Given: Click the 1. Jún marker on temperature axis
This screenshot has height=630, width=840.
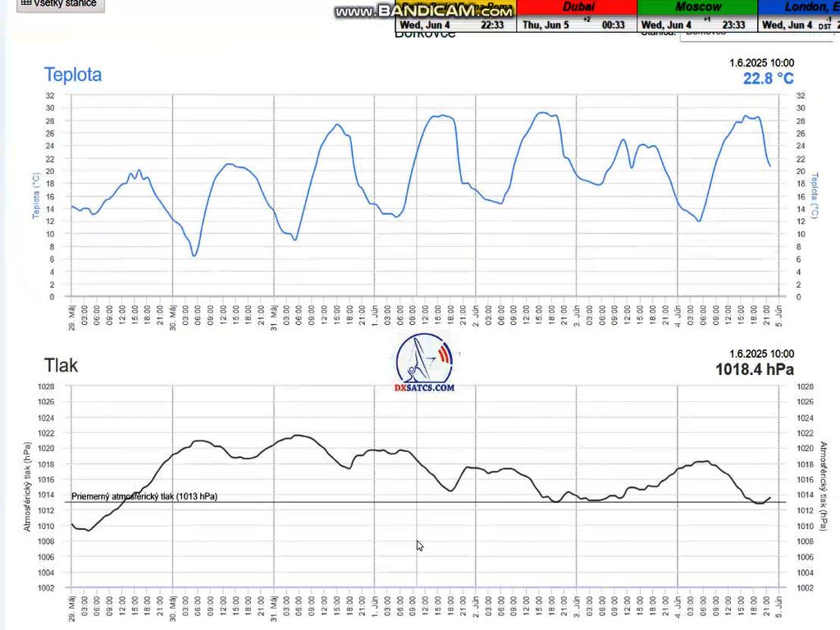Looking at the screenshot, I should pos(375,312).
